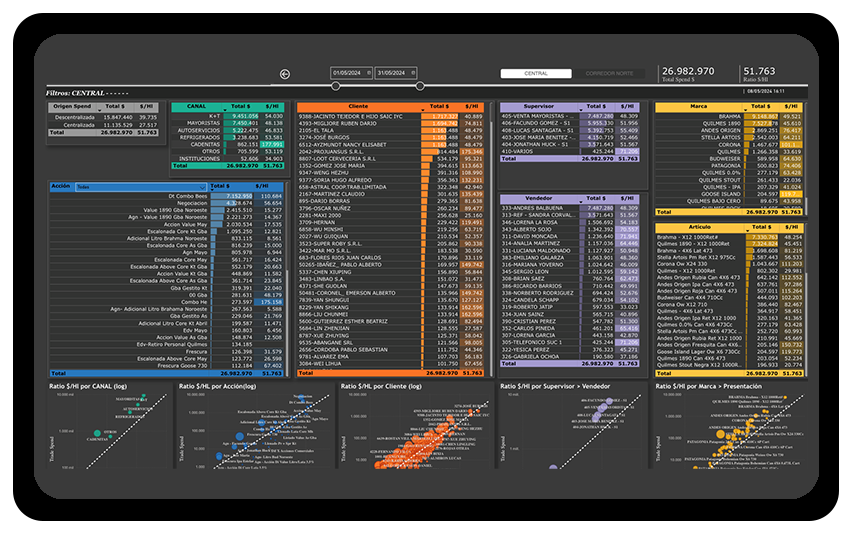
Task: Select vendedor 333-ANDRES BALBUENA
Action: 569,208
